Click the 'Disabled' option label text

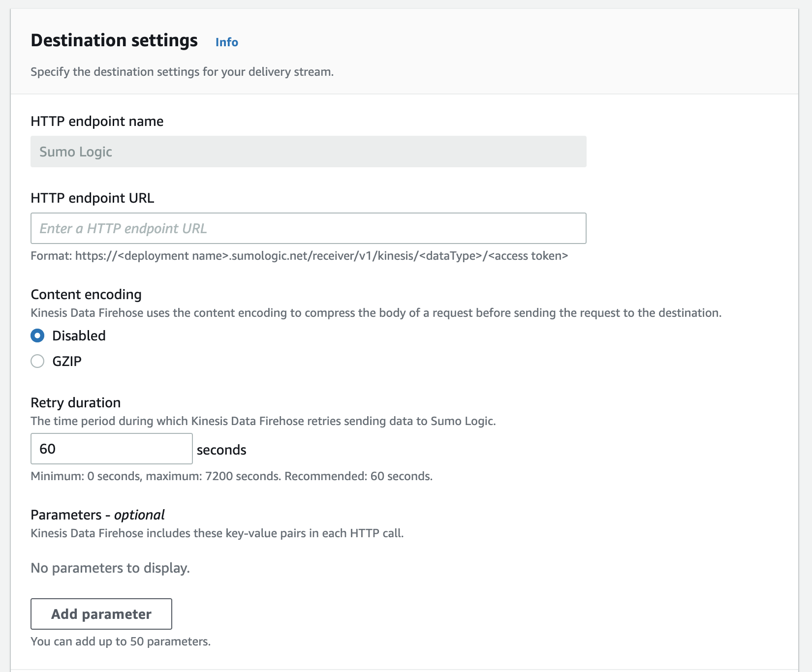click(x=79, y=336)
